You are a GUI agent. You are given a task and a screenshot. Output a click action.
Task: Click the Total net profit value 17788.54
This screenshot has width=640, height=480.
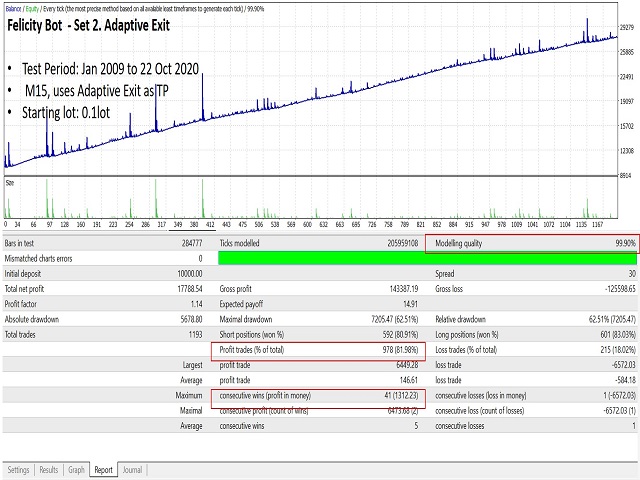tap(190, 289)
